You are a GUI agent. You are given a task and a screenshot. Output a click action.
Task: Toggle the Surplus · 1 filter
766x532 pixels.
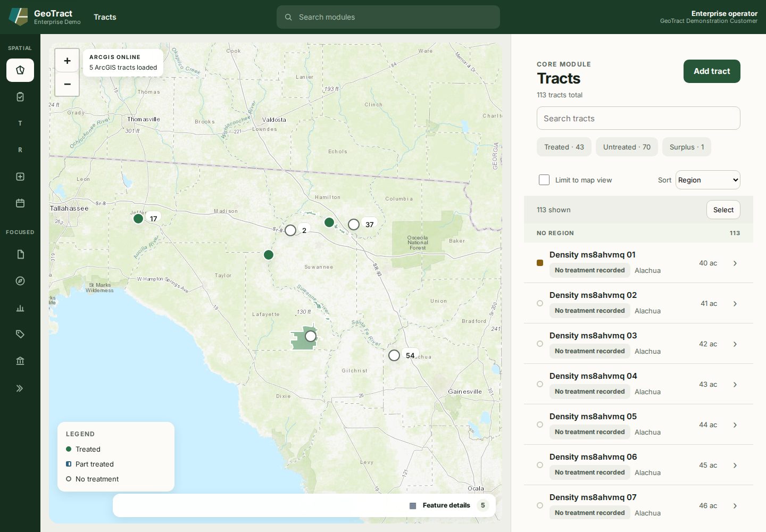(687, 147)
